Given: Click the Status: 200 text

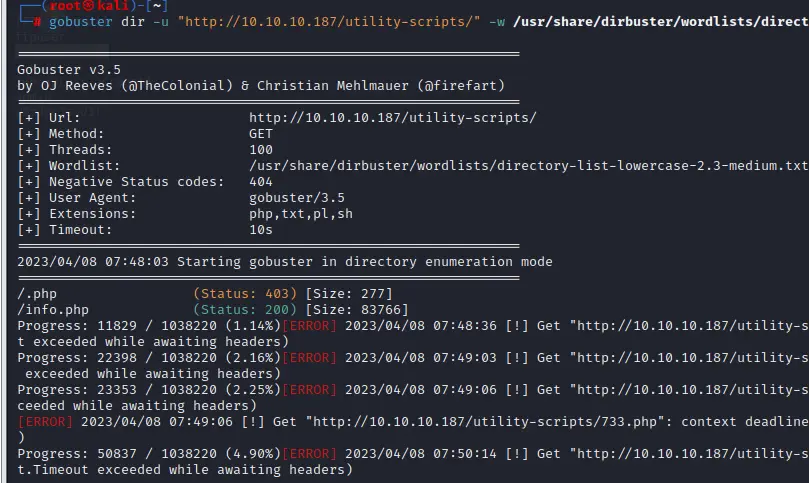Looking at the screenshot, I should pos(245,309).
